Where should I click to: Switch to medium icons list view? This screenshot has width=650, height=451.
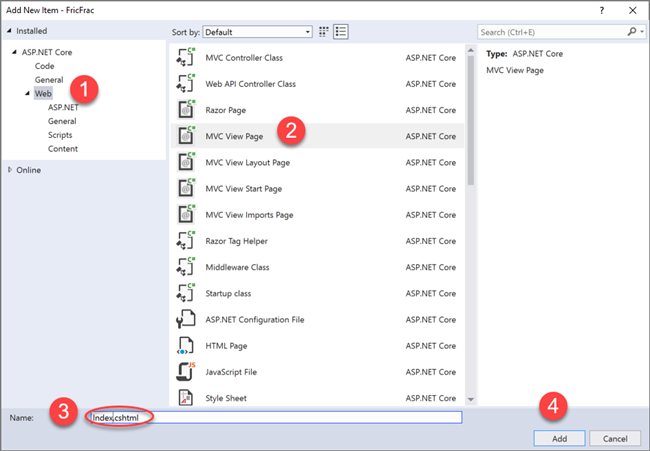341,32
